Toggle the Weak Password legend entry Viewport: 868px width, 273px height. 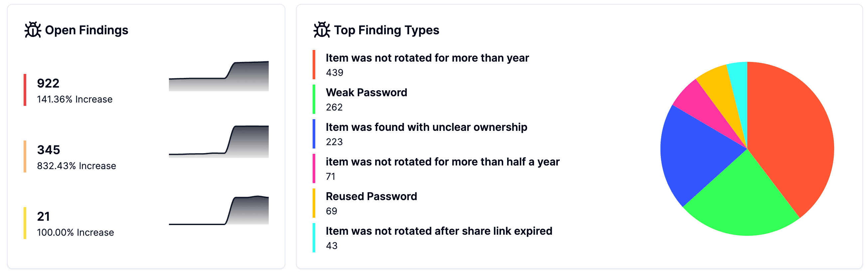pyautogui.click(x=366, y=93)
